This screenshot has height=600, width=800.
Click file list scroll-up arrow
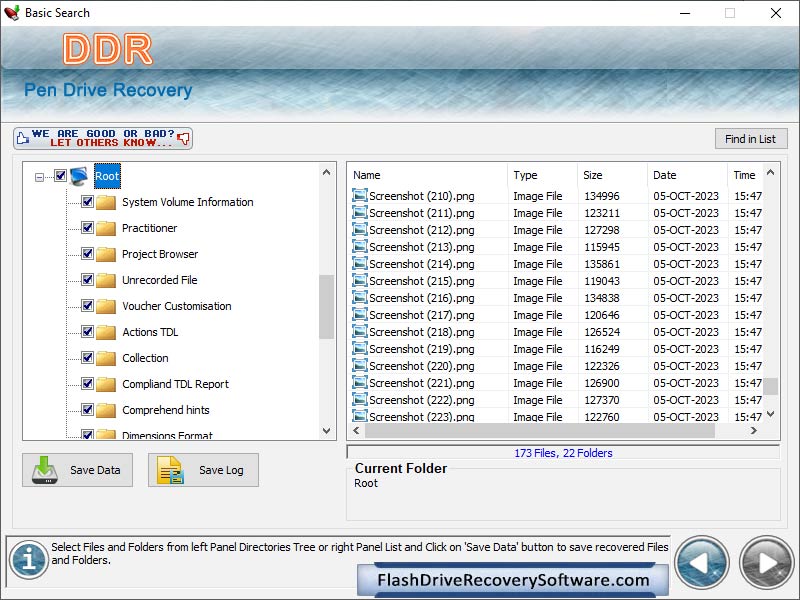point(770,172)
